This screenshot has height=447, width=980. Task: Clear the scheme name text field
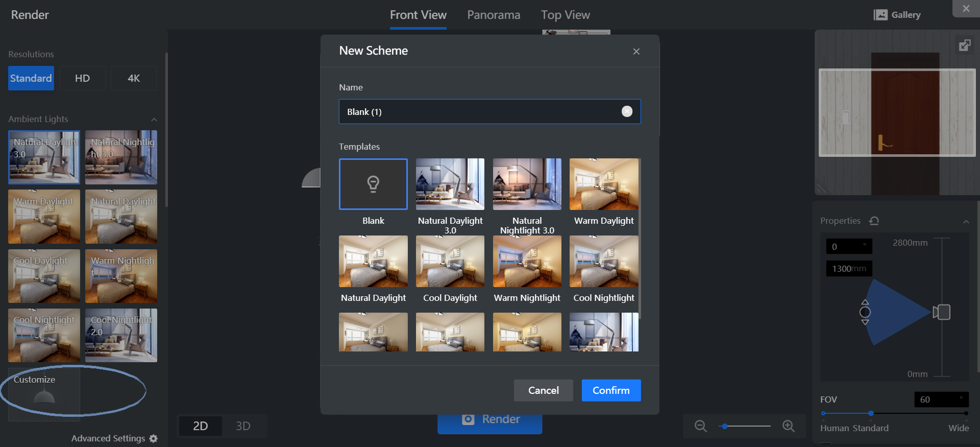627,111
